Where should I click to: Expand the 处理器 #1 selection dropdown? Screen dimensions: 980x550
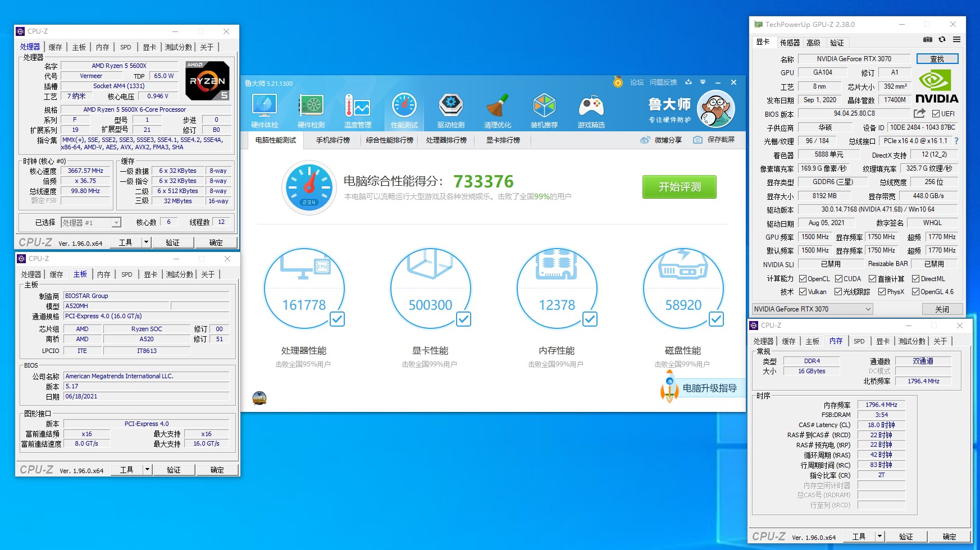click(x=116, y=223)
